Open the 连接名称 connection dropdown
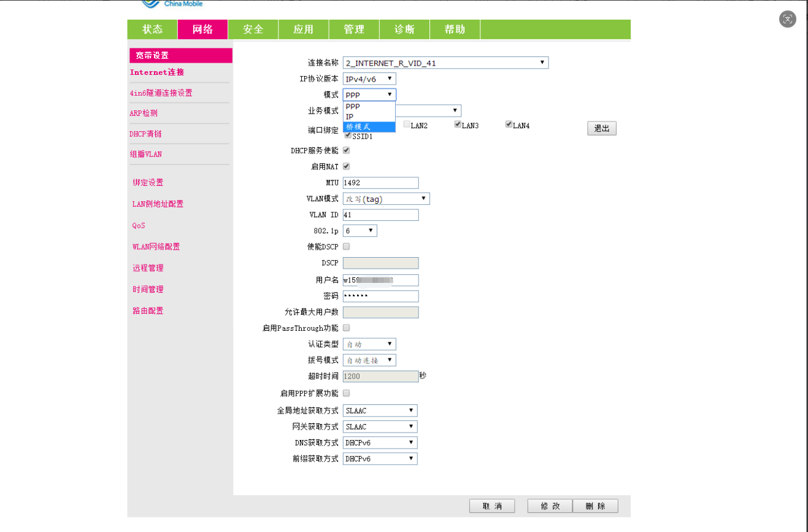This screenshot has height=532, width=808. pos(445,63)
